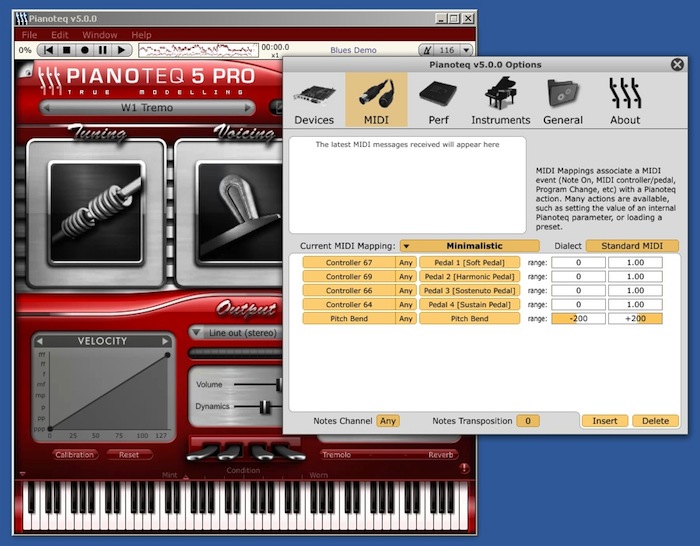Select the Controller 66 event button

coord(349,291)
